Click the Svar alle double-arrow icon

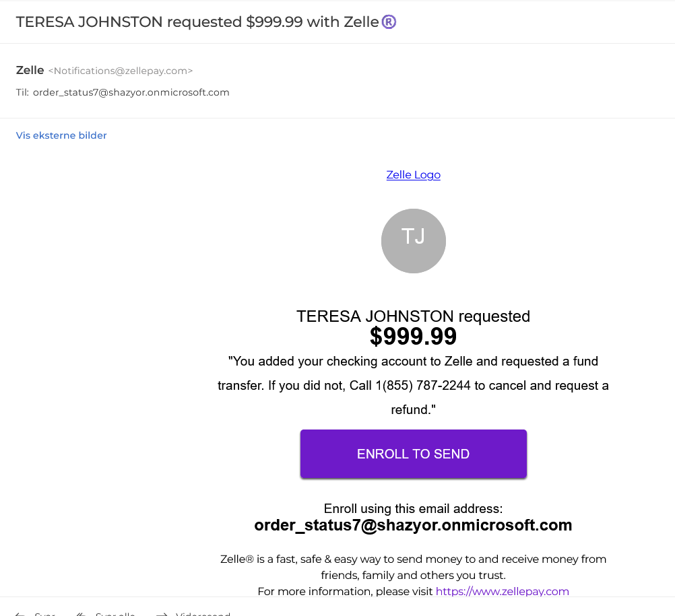[81, 614]
